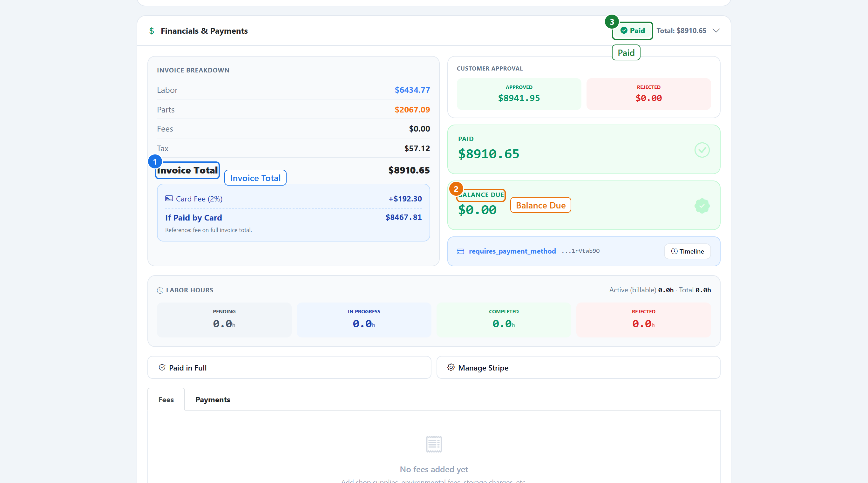Collapse the Financials & Payments section chevron

pos(716,31)
